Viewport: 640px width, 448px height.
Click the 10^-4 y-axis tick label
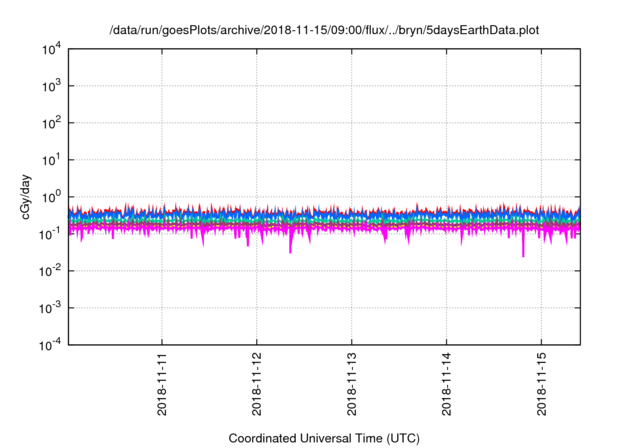point(50,345)
